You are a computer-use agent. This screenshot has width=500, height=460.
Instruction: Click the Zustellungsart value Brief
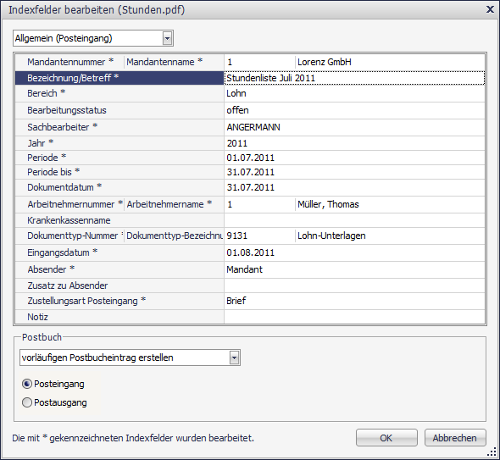[x=355, y=301]
